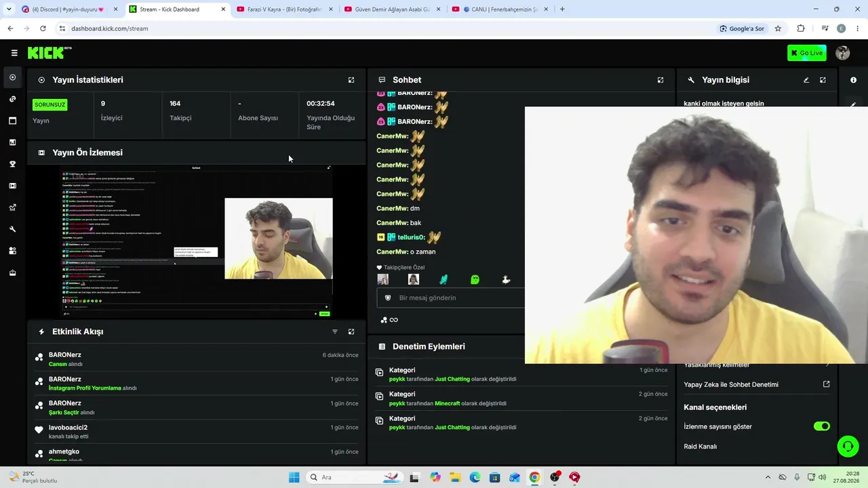The width and height of the screenshot is (868, 488).
Task: Click the stream preview thumbnail
Action: [196, 241]
